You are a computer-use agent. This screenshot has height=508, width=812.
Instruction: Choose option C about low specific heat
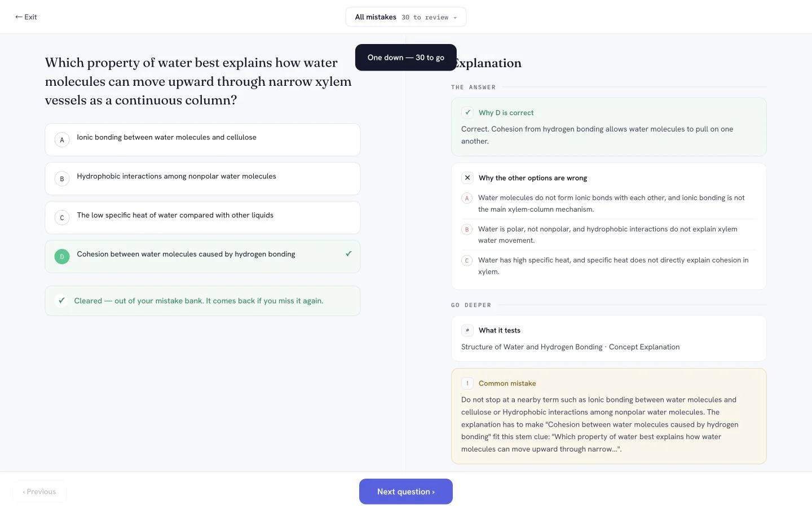[202, 217]
